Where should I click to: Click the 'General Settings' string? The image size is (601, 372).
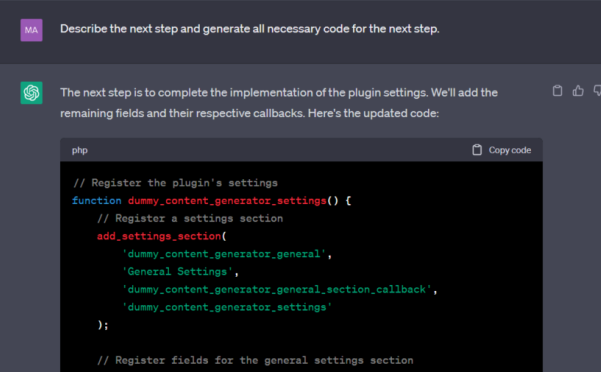click(x=177, y=272)
